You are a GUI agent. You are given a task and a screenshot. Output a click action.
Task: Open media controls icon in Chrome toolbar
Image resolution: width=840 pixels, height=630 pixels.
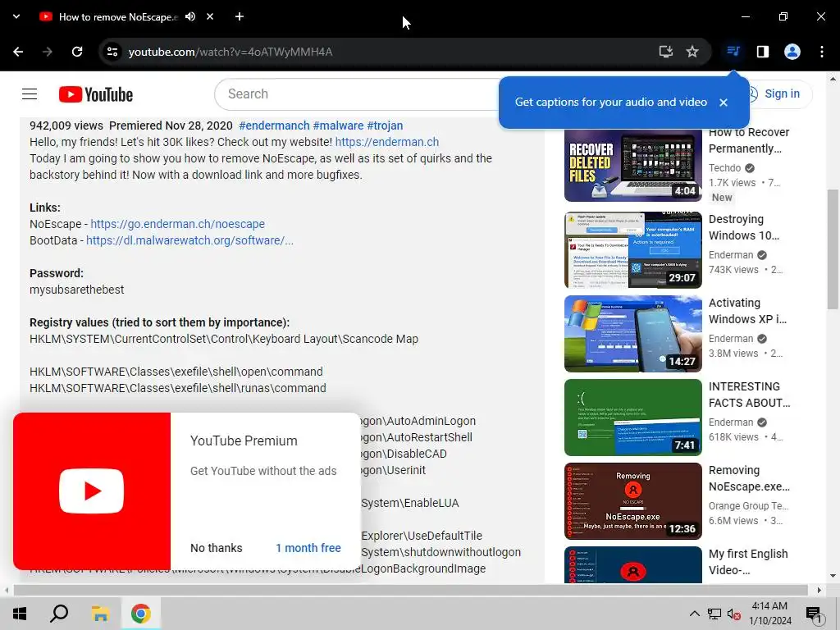pyautogui.click(x=733, y=52)
